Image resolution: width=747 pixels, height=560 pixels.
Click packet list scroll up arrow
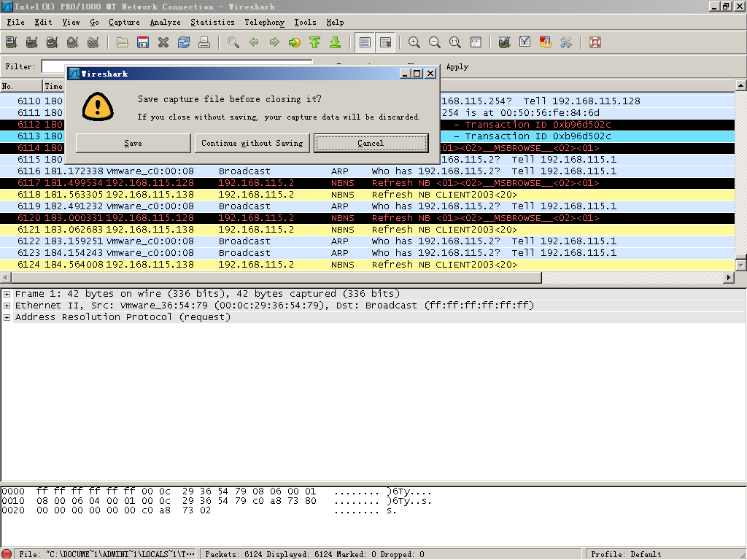pos(741,86)
